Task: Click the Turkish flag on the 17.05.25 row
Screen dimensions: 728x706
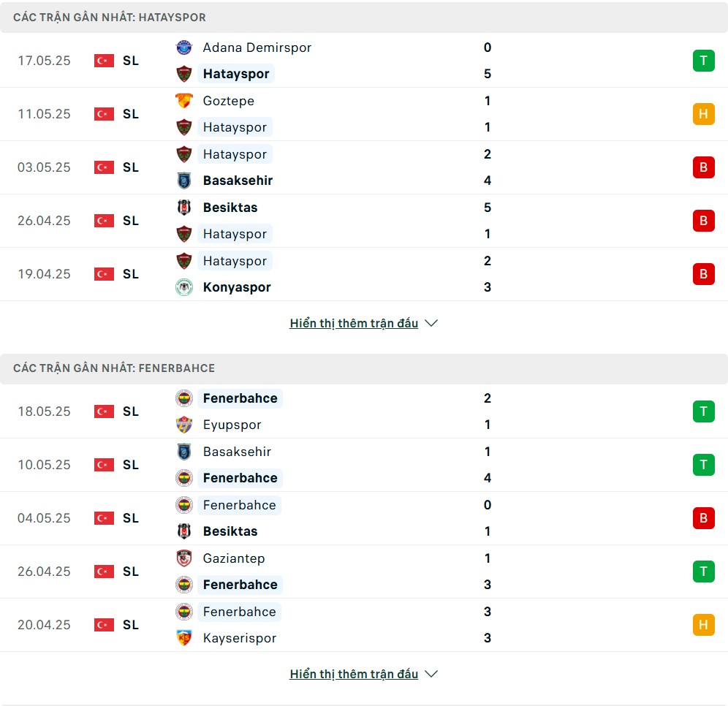Action: 104,61
